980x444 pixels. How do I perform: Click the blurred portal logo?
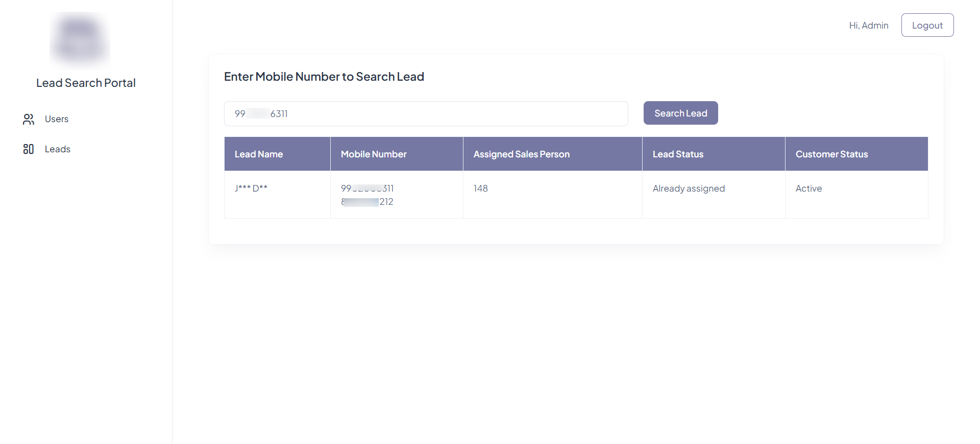click(80, 40)
